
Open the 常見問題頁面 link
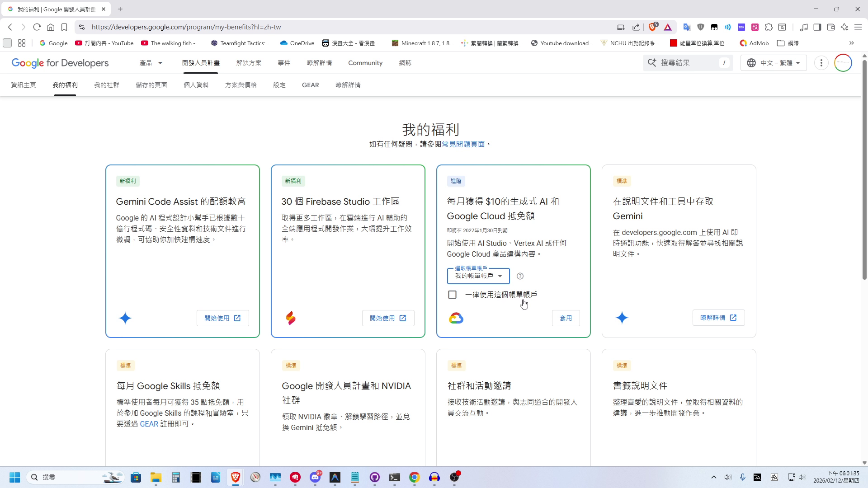(x=463, y=144)
